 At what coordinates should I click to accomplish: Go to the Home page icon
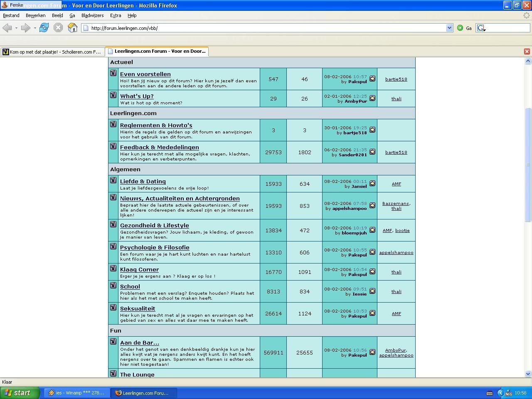pyautogui.click(x=72, y=28)
